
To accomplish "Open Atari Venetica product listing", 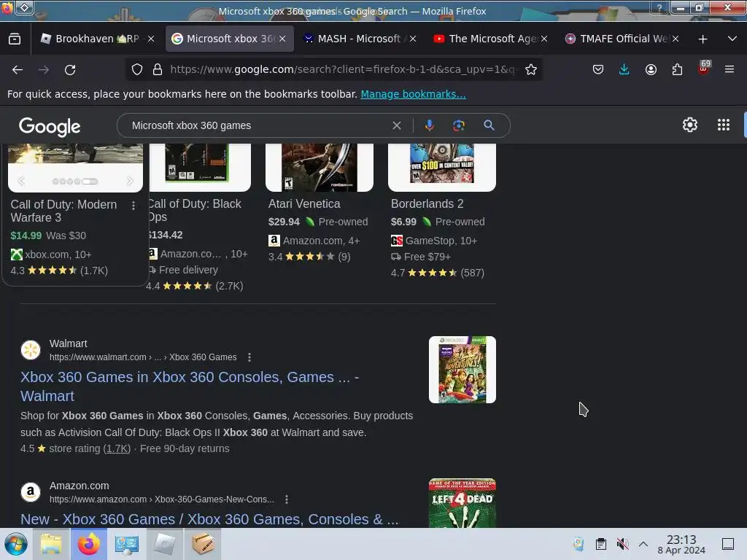I will [304, 204].
